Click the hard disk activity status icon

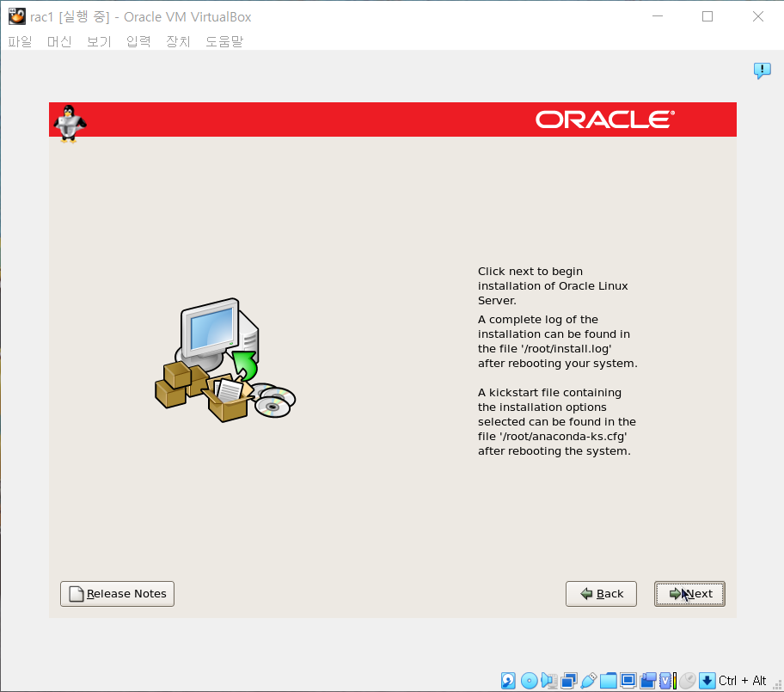click(508, 681)
